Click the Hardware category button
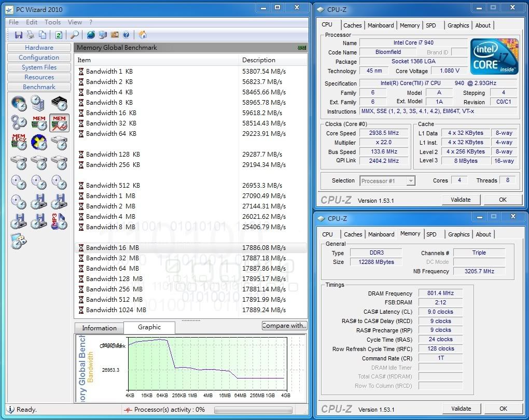The width and height of the screenshot is (529, 420). pos(39,47)
